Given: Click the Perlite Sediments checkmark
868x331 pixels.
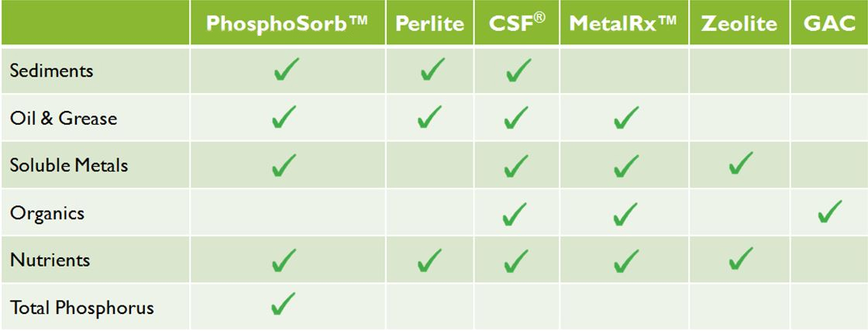Looking at the screenshot, I should [x=432, y=69].
